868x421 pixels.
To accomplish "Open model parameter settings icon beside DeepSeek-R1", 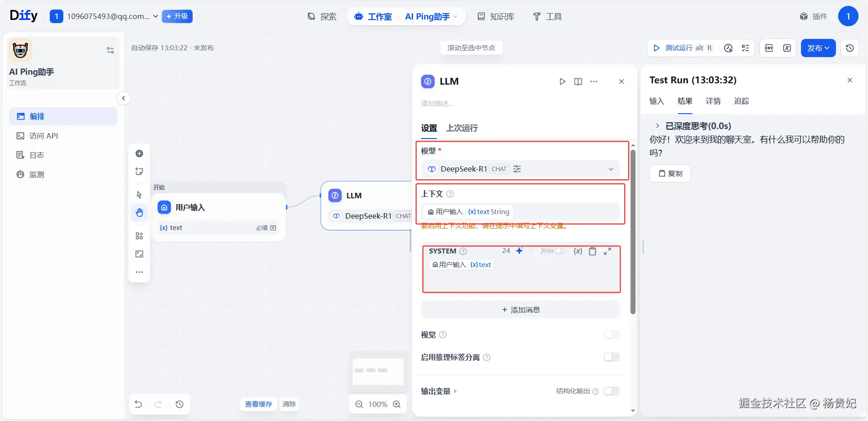I will tap(517, 169).
